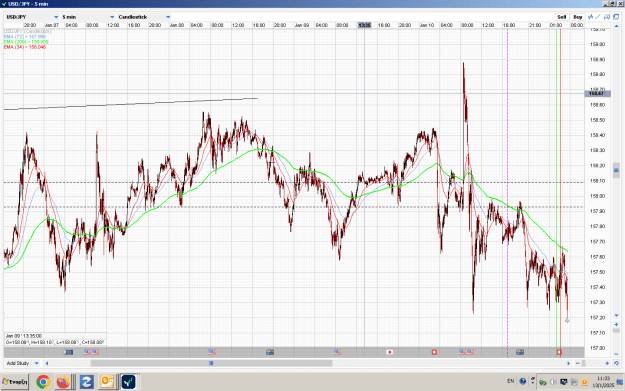Click the EN language indicator
The image size is (625, 391).
511,381
